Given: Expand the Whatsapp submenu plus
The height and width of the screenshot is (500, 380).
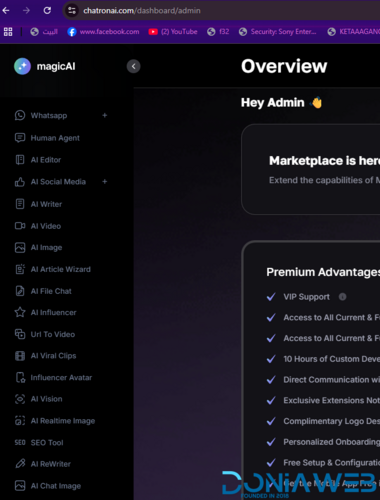Looking at the screenshot, I should click(x=105, y=115).
